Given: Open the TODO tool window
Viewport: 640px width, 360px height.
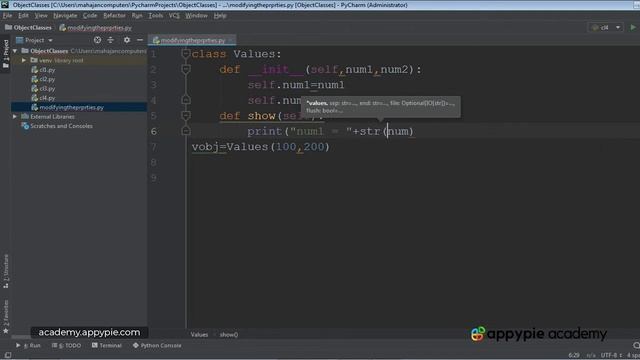Looking at the screenshot, I should [67, 345].
